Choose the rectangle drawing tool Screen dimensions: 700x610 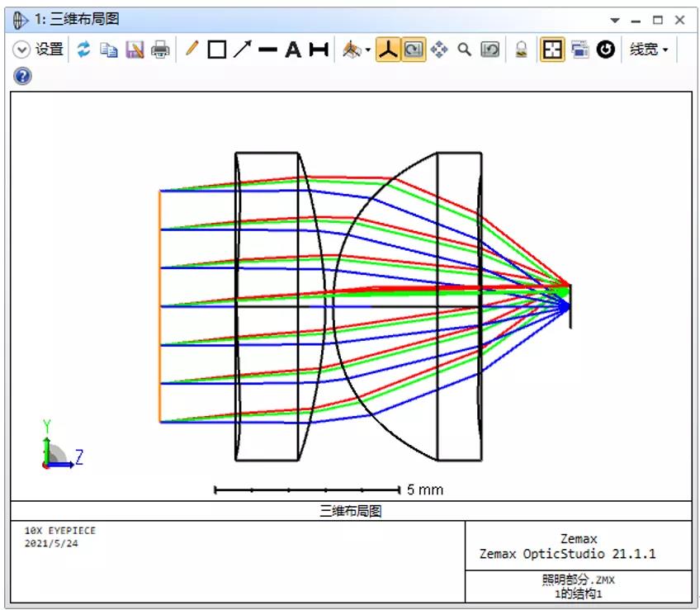click(217, 50)
